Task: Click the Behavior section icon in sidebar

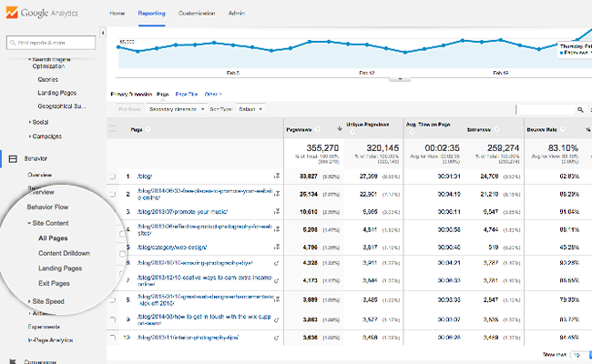Action: [x=14, y=158]
